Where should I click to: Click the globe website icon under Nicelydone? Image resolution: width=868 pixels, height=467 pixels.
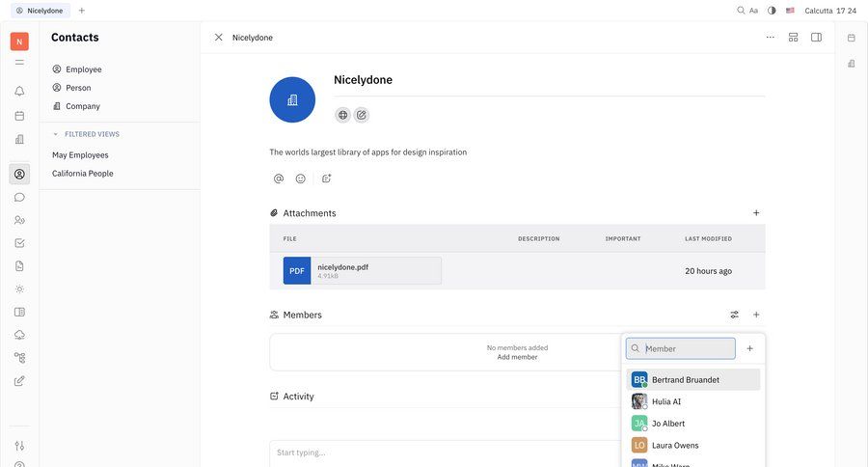click(343, 115)
